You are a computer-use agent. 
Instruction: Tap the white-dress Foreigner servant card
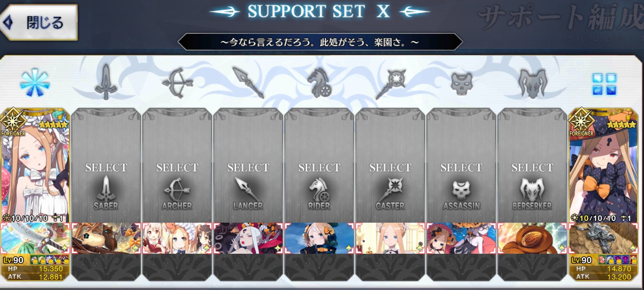[35, 165]
